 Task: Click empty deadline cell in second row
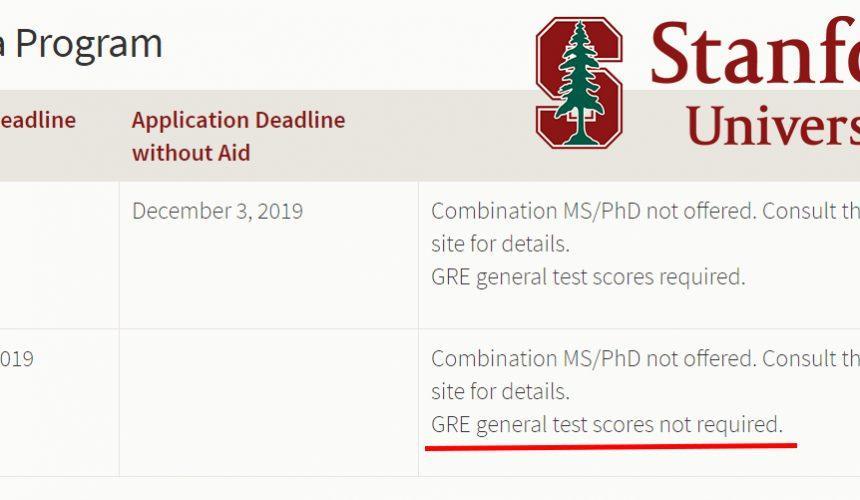tap(269, 402)
